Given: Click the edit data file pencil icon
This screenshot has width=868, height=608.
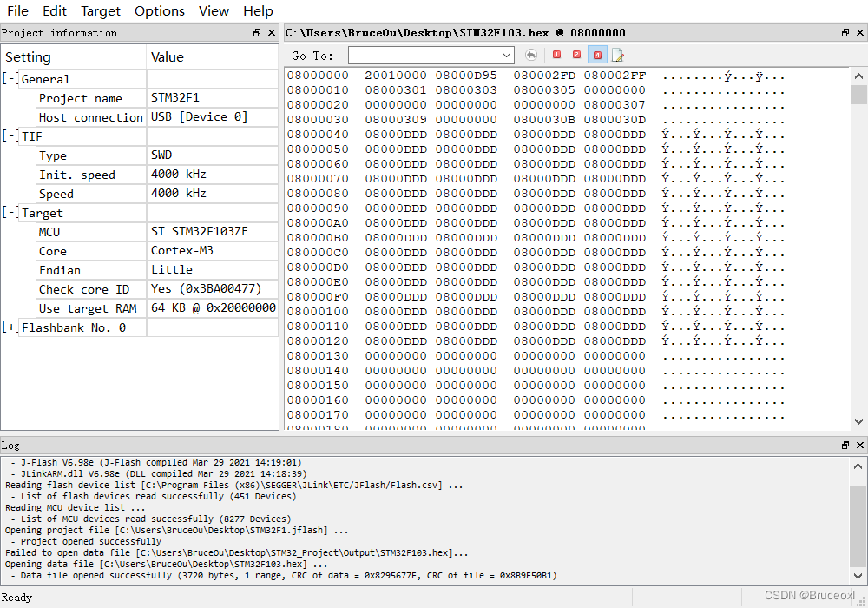Looking at the screenshot, I should tap(618, 55).
